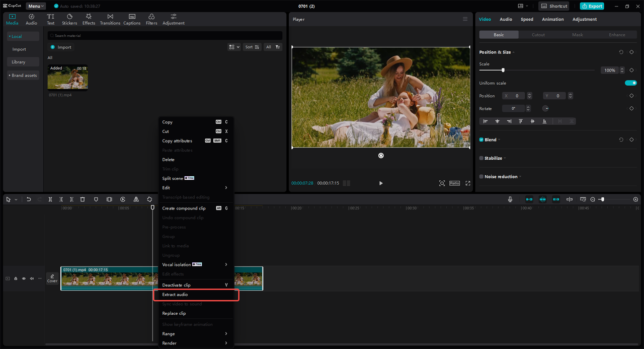Expand the Vocal isolation submenu
Image resolution: width=644 pixels, height=349 pixels.
point(194,264)
